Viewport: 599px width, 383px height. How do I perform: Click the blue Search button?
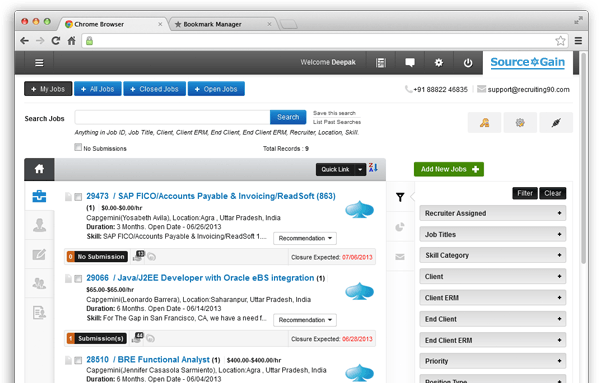[x=288, y=117]
